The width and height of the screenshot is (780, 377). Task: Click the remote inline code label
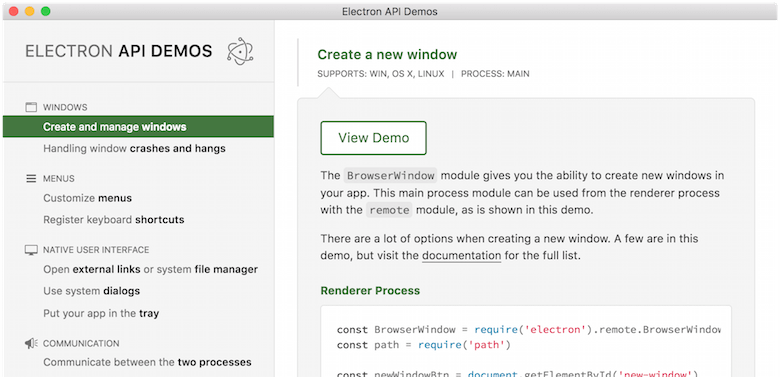point(390,210)
